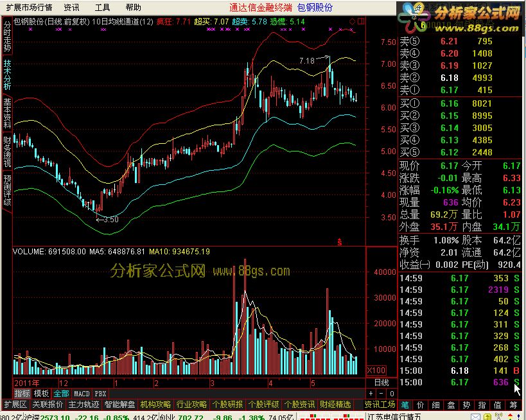The image size is (526, 420).
Task: Open the 关联报价 tab
Action: [48, 405]
